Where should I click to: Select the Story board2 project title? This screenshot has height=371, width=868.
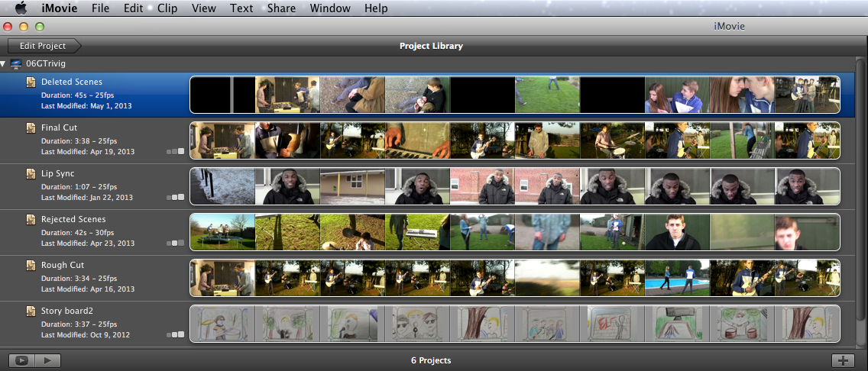[67, 311]
